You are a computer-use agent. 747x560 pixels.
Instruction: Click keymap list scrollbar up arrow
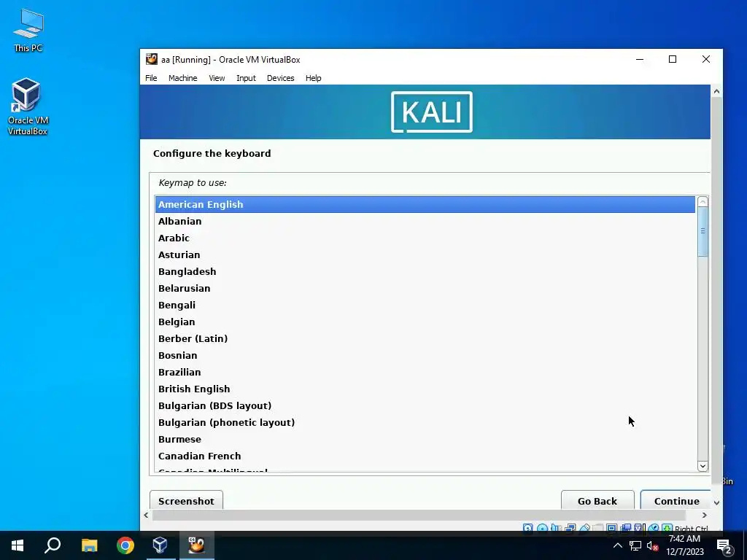[x=703, y=202]
